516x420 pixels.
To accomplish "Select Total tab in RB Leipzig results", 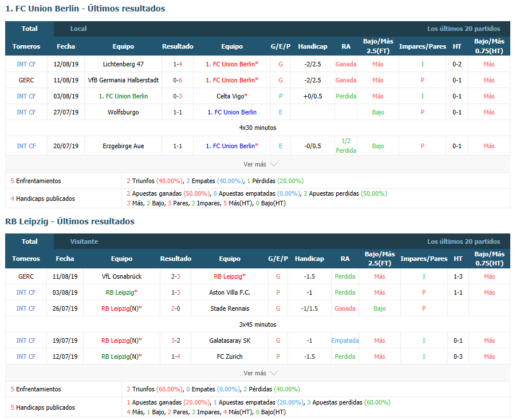I will (x=30, y=241).
